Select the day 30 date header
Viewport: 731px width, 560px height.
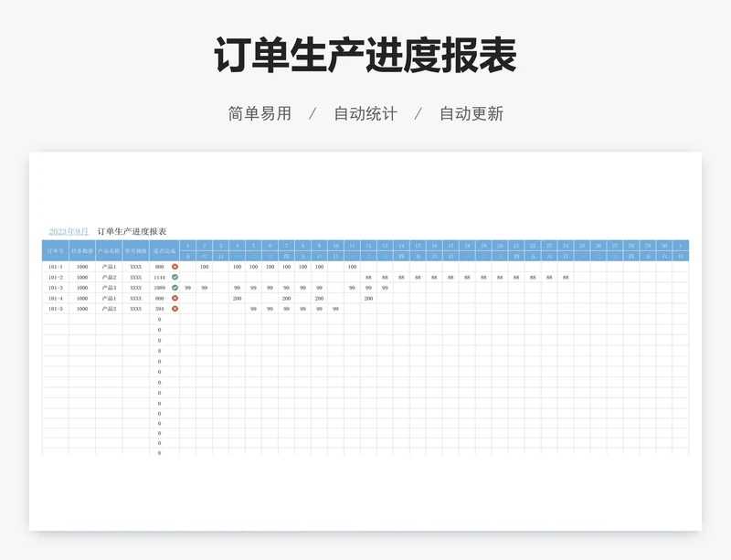(664, 246)
